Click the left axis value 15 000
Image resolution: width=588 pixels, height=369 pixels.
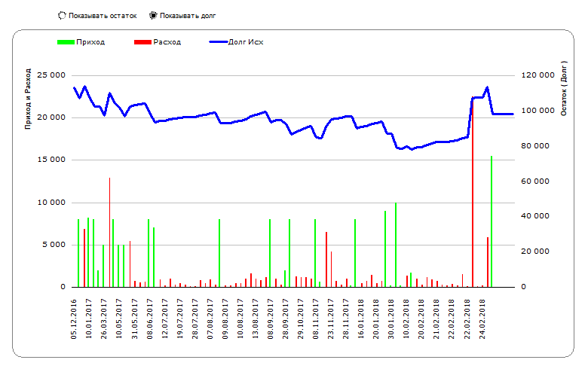[51, 160]
